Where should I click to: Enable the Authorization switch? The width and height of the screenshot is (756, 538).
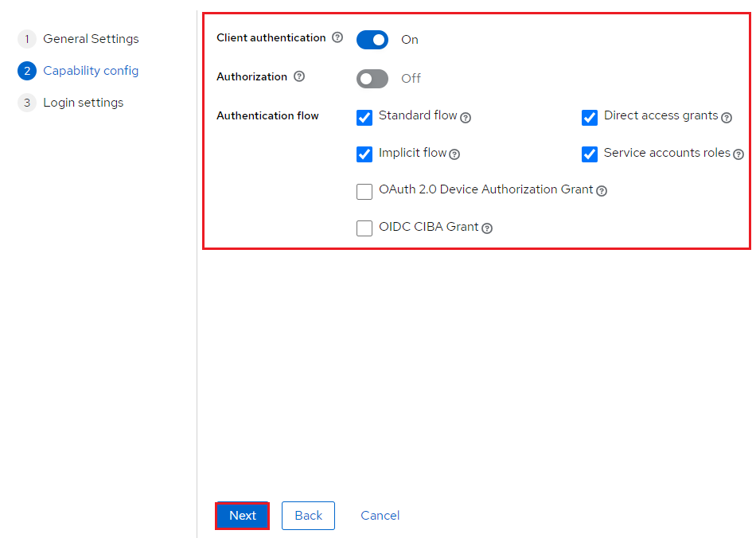point(372,79)
